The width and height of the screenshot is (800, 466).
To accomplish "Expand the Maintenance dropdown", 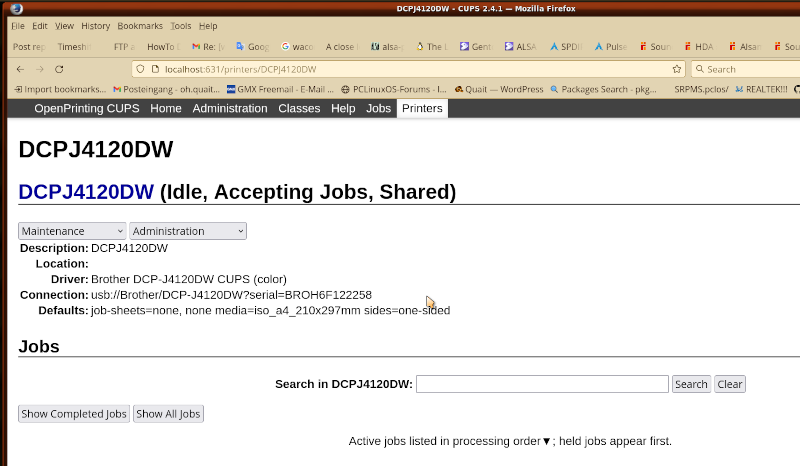I will pyautogui.click(x=72, y=231).
